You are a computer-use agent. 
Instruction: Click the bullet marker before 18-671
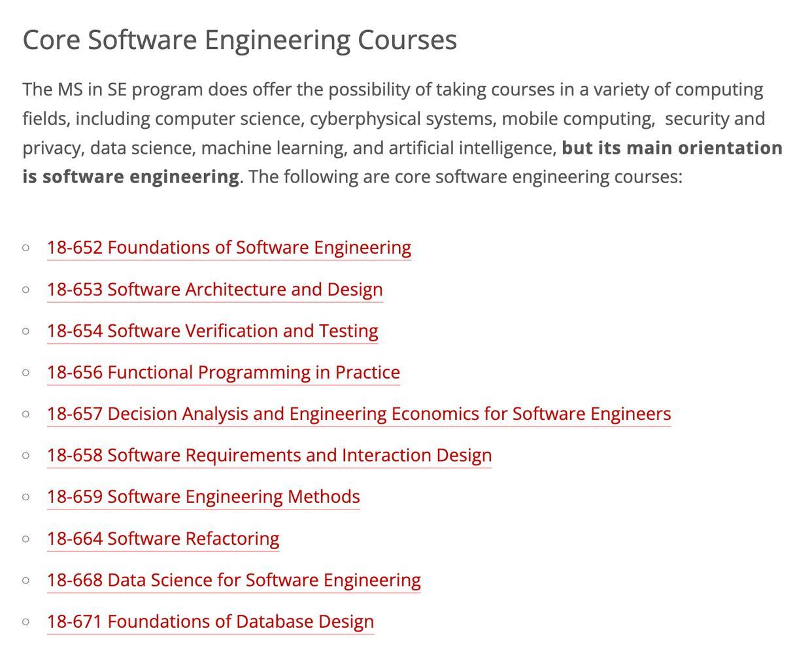point(25,622)
